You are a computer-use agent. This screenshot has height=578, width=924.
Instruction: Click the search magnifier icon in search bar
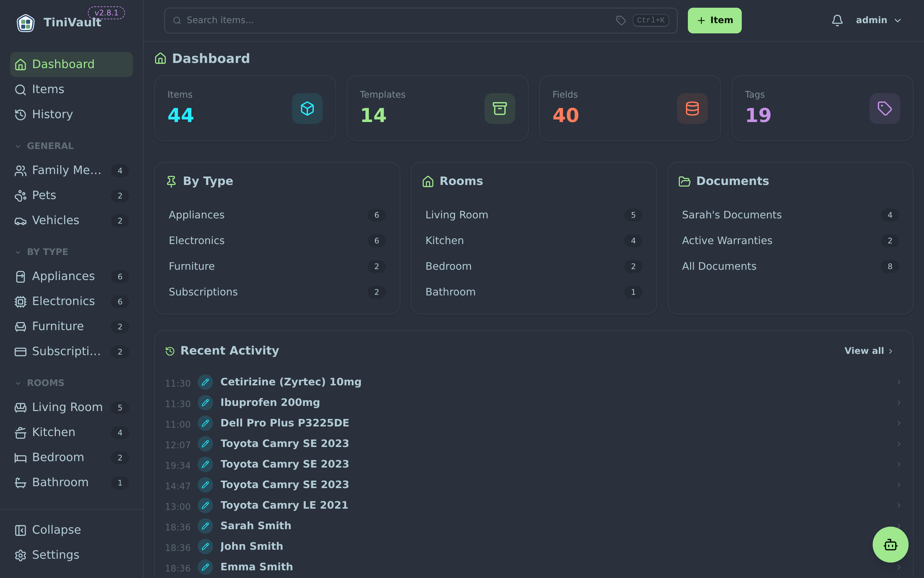(x=177, y=21)
